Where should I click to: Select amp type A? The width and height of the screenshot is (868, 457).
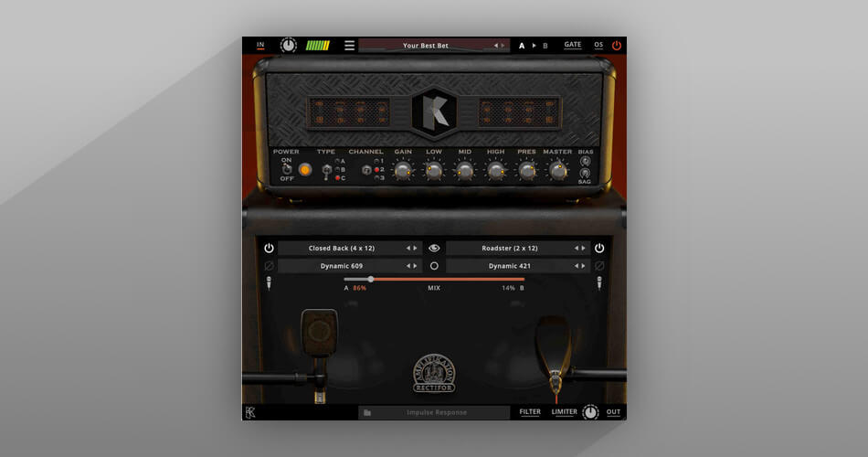(x=341, y=161)
